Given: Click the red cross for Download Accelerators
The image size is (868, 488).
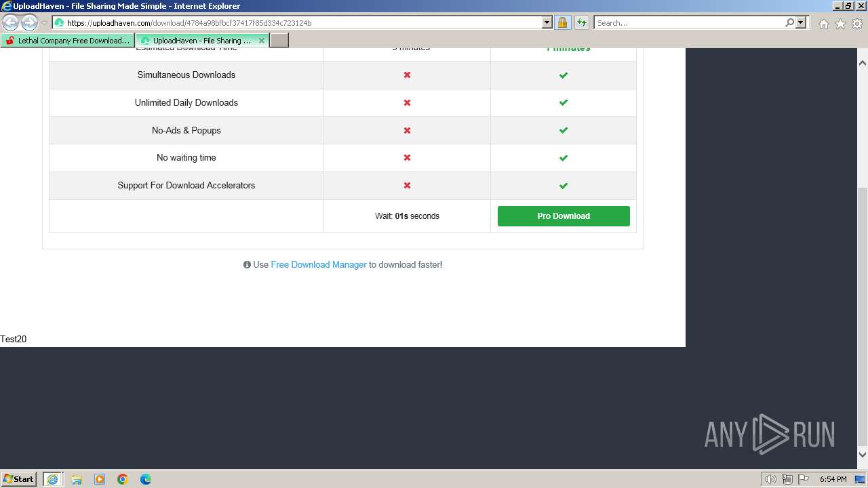Looking at the screenshot, I should pyautogui.click(x=407, y=186).
